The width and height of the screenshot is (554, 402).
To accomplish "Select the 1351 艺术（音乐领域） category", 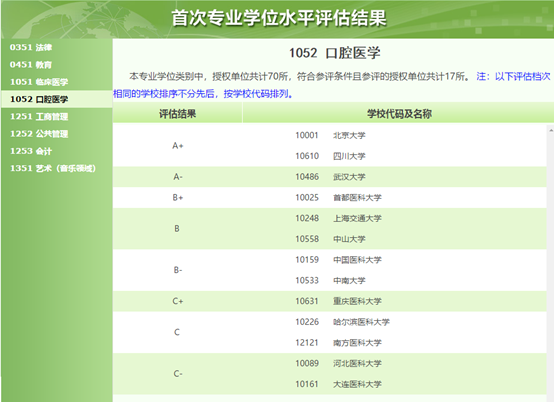I will click(53, 168).
